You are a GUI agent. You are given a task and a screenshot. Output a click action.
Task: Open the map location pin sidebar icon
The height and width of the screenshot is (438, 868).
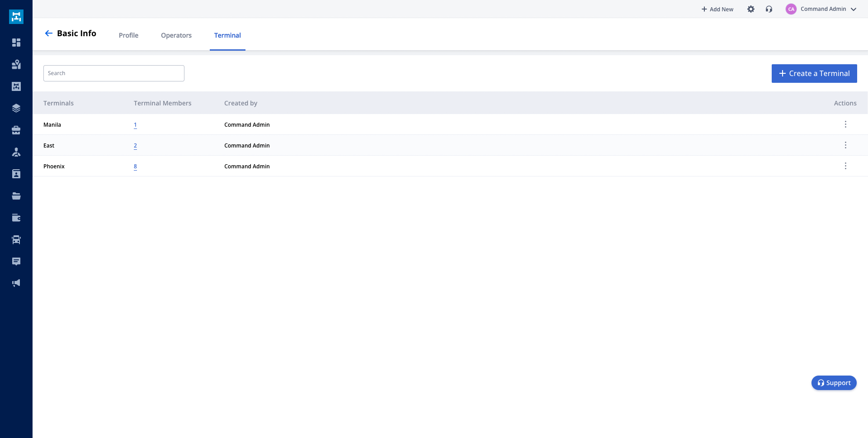pyautogui.click(x=16, y=64)
